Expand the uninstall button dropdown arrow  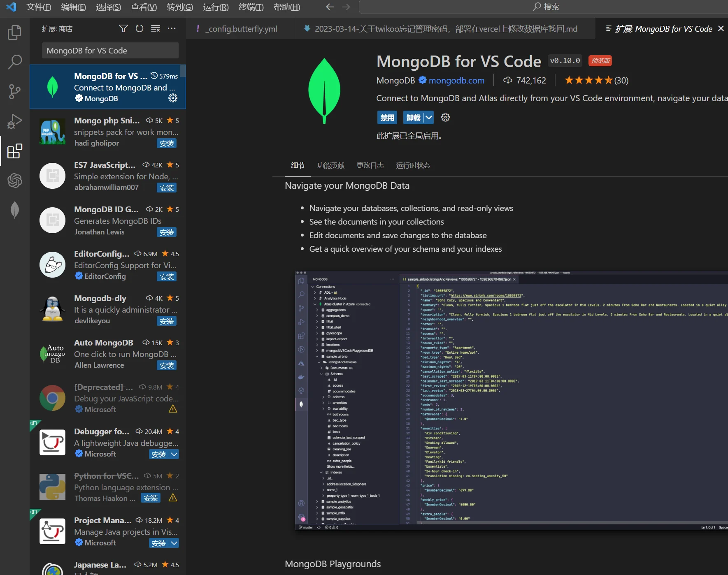(429, 117)
